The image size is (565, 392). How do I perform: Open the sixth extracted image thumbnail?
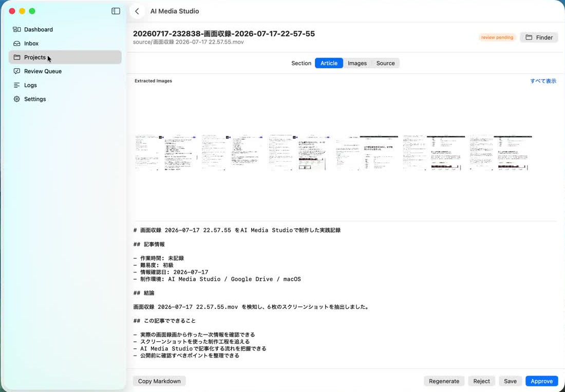(x=501, y=153)
